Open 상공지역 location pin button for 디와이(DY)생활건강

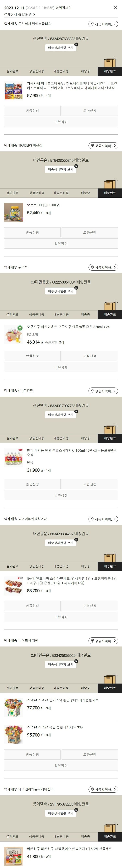(103, 519)
